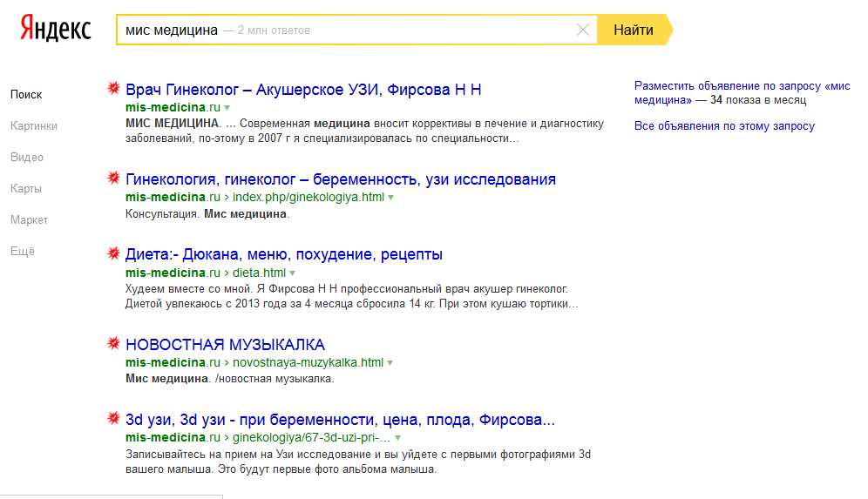Switch to Маркет search

pos(29,220)
